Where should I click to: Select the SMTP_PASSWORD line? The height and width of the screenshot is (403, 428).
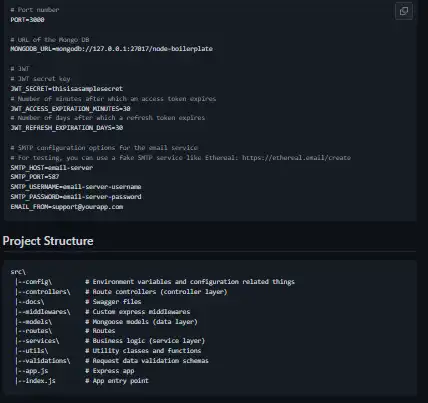pyautogui.click(x=76, y=197)
